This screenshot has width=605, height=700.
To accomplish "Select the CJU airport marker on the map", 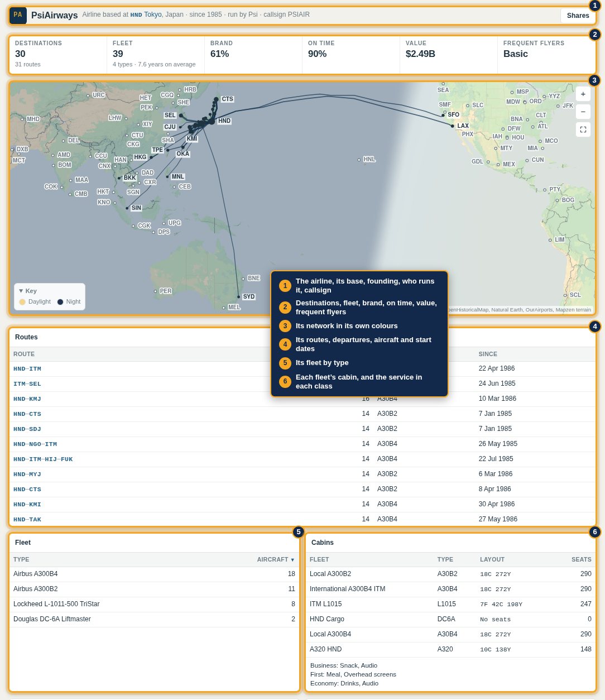I will (180, 127).
